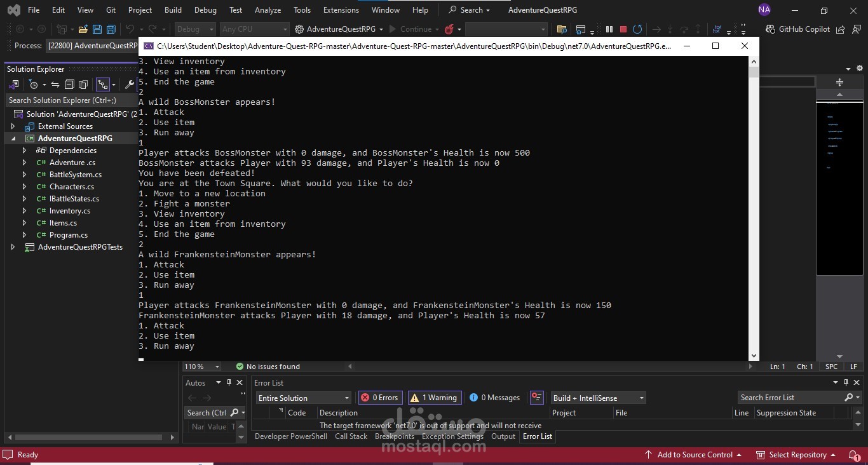Toggle the nested view button in Solution Explorer

click(103, 84)
